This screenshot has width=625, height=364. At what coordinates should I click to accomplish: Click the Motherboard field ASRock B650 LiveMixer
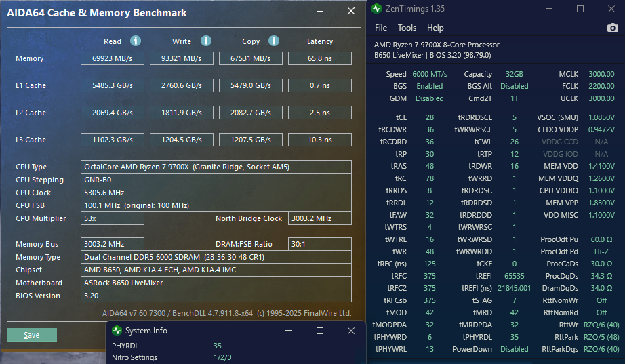point(216,283)
